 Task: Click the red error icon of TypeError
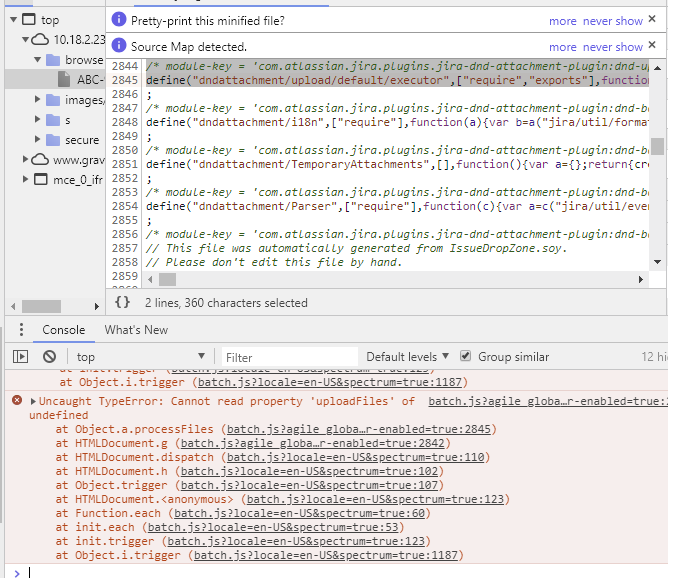click(17, 400)
